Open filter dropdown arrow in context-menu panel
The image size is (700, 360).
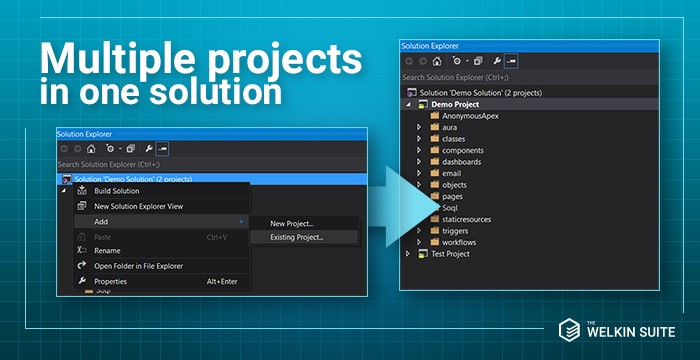[x=120, y=149]
